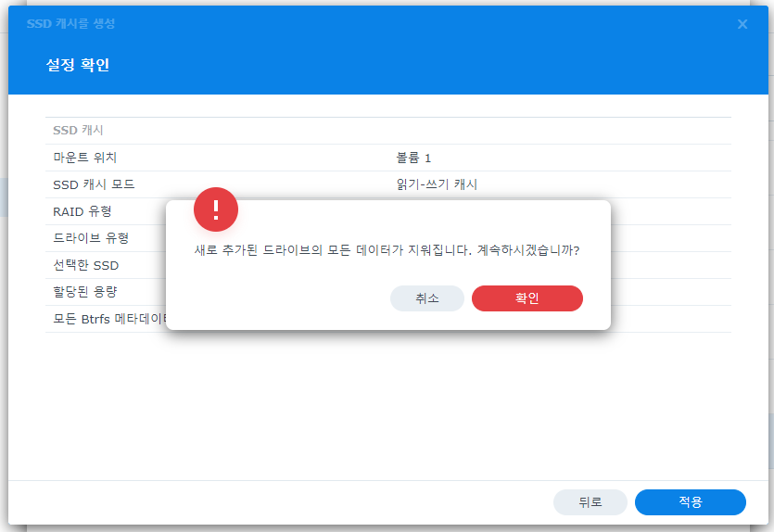Viewport: 774px width, 532px height.
Task: Click the data erase warning message
Action: [387, 250]
